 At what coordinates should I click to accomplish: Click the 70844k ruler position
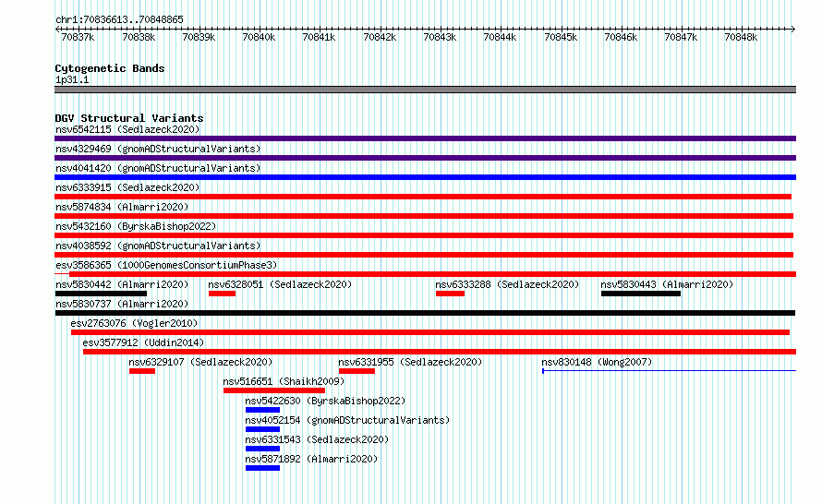(x=500, y=37)
